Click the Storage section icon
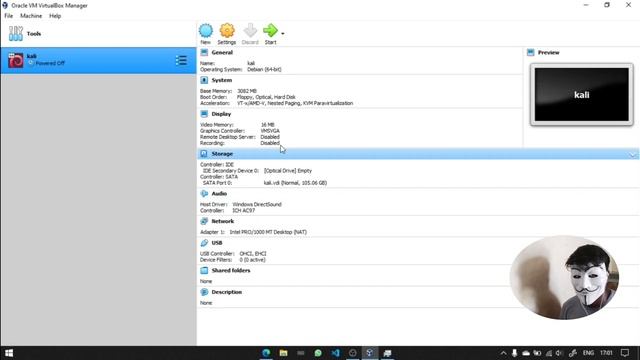This screenshot has height=360, width=640. pos(204,154)
